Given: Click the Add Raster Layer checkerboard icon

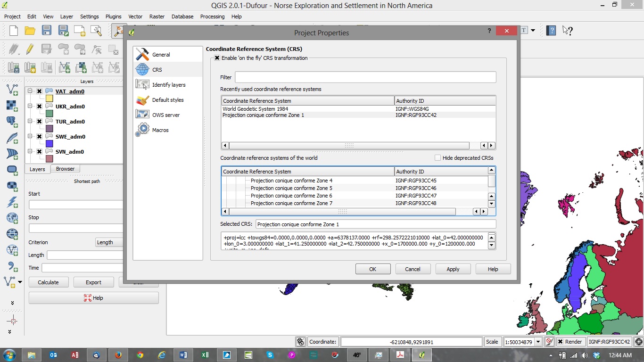Looking at the screenshot, I should pos(12,106).
